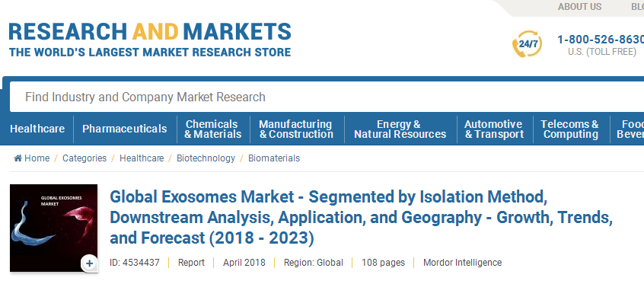The width and height of the screenshot is (644, 284).
Task: Click the toll free phone number
Action: click(x=601, y=40)
